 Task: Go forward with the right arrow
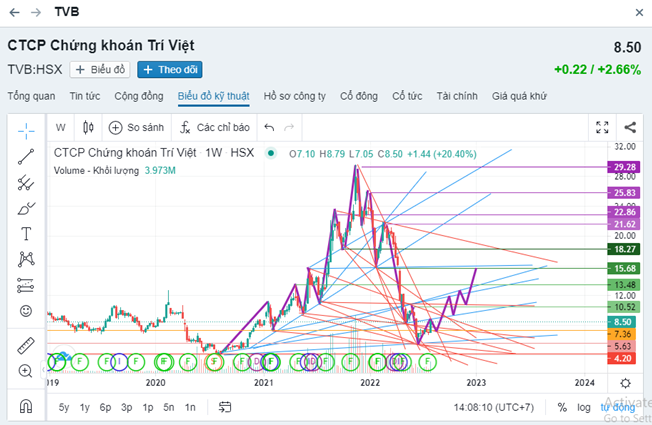click(x=36, y=12)
